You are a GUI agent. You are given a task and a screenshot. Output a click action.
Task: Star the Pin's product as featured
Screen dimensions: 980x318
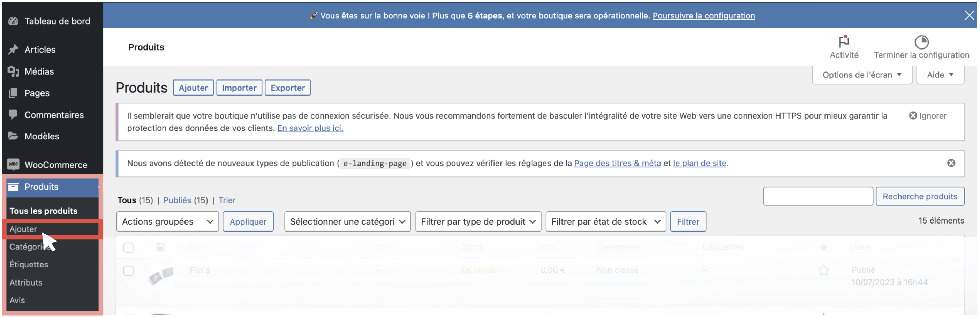[823, 271]
